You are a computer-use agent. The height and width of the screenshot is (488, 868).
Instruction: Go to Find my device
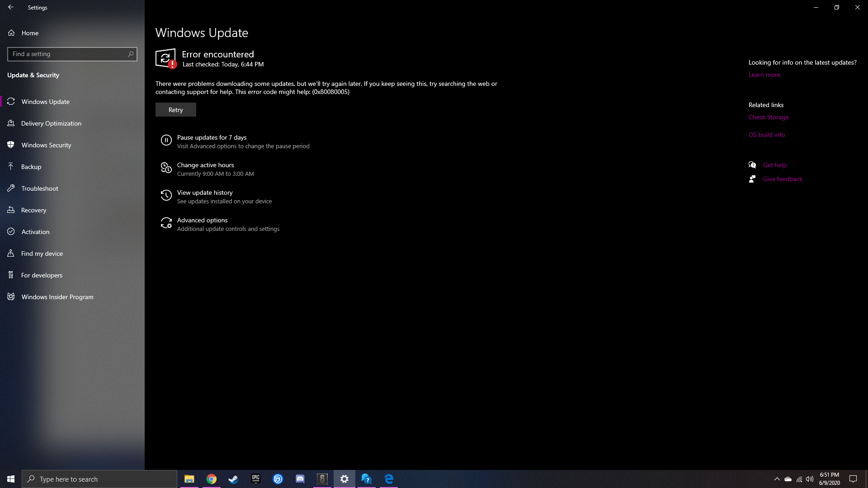tap(72, 253)
